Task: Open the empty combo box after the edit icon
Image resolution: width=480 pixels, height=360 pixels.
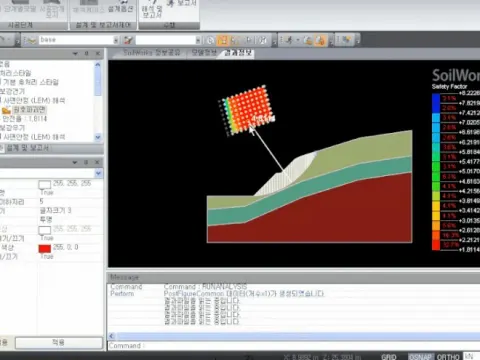Action: click(x=168, y=40)
